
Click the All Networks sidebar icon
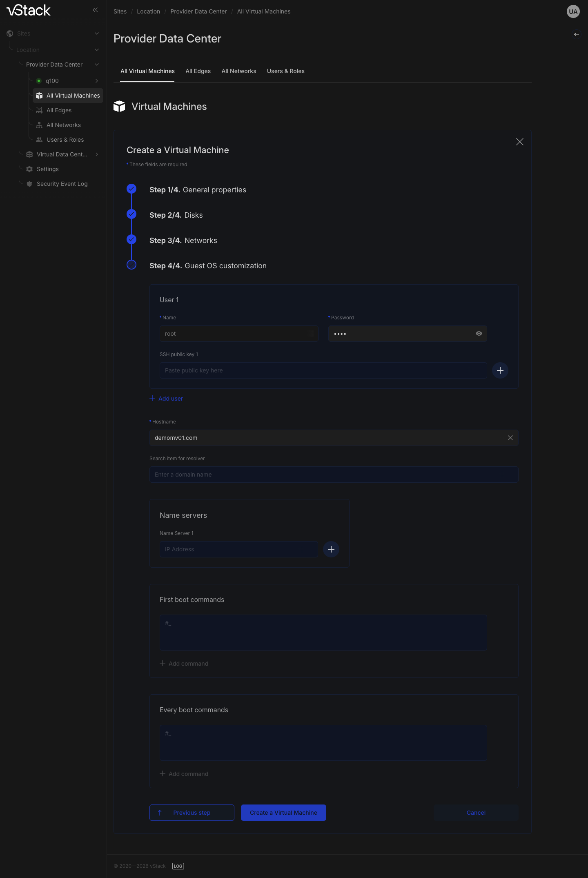click(x=39, y=125)
